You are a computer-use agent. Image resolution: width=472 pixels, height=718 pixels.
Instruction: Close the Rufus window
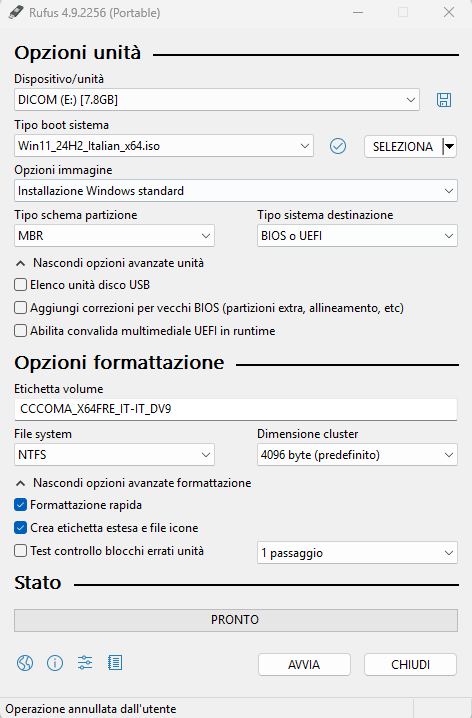point(449,12)
